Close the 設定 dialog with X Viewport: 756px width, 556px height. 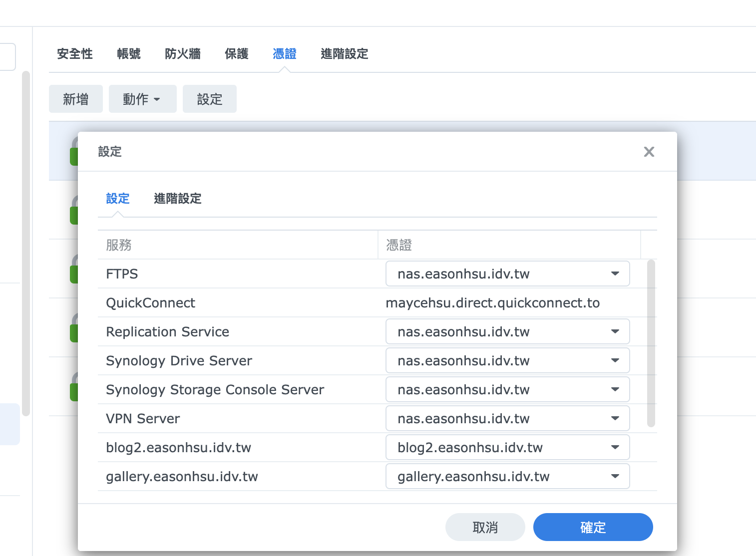coord(649,152)
